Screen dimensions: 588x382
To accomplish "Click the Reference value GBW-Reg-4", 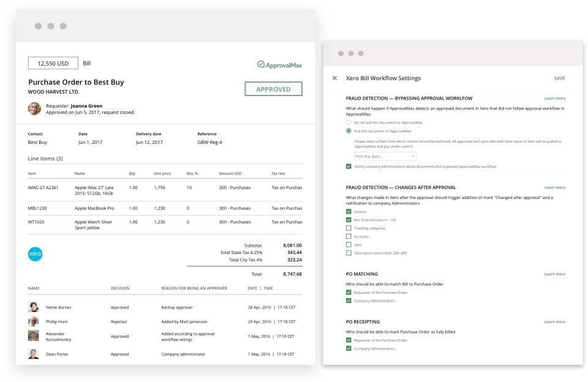I will pyautogui.click(x=209, y=142).
